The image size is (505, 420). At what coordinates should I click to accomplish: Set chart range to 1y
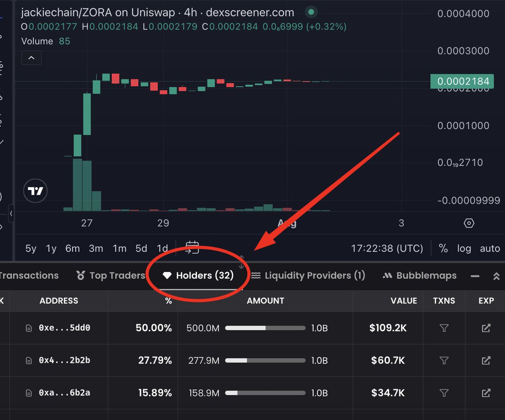[x=51, y=248]
